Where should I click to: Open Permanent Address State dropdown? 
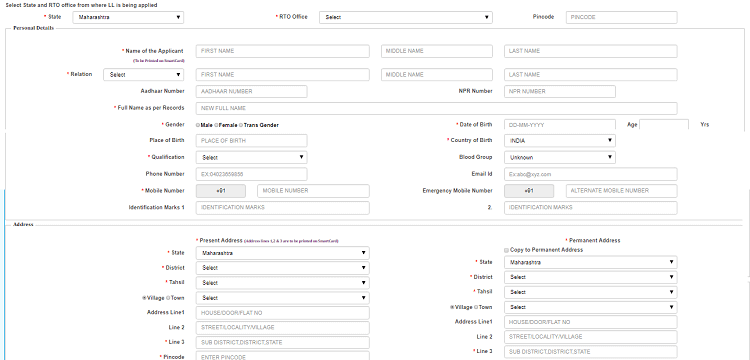591,262
